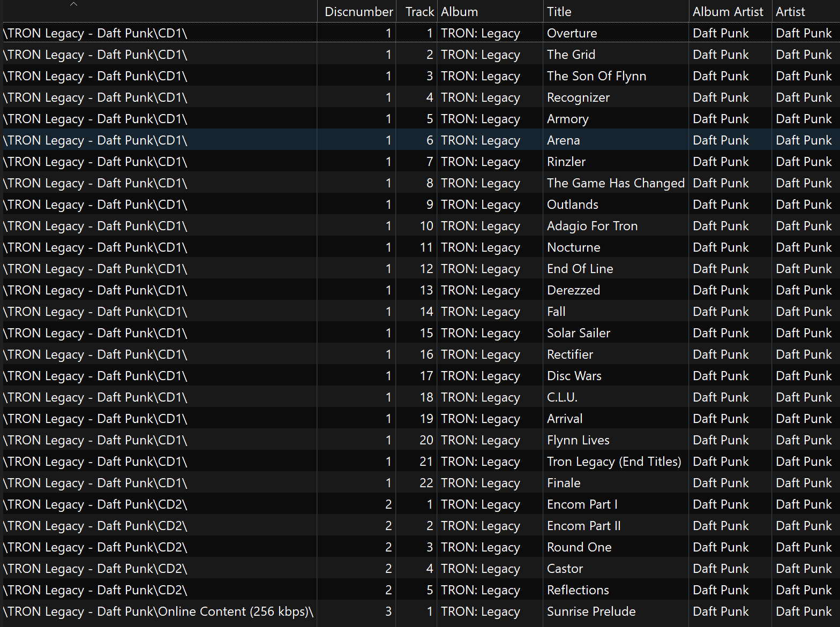Select the track titled Encom Part II
The height and width of the screenshot is (627, 840).
pos(583,526)
